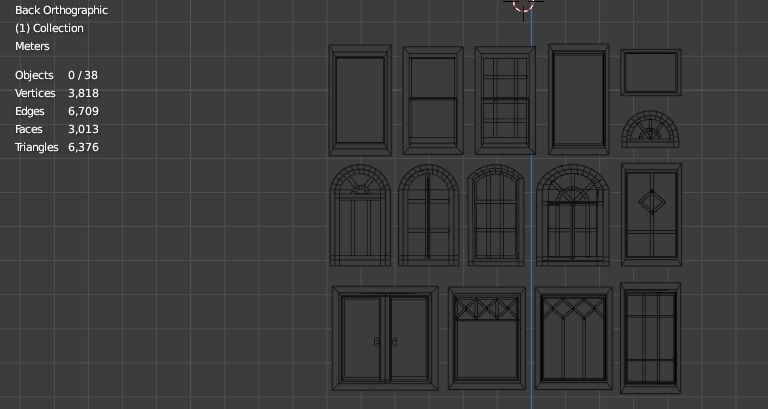The height and width of the screenshot is (409, 768).
Task: Click the "Back Orthographic" view label
Action: coord(61,10)
